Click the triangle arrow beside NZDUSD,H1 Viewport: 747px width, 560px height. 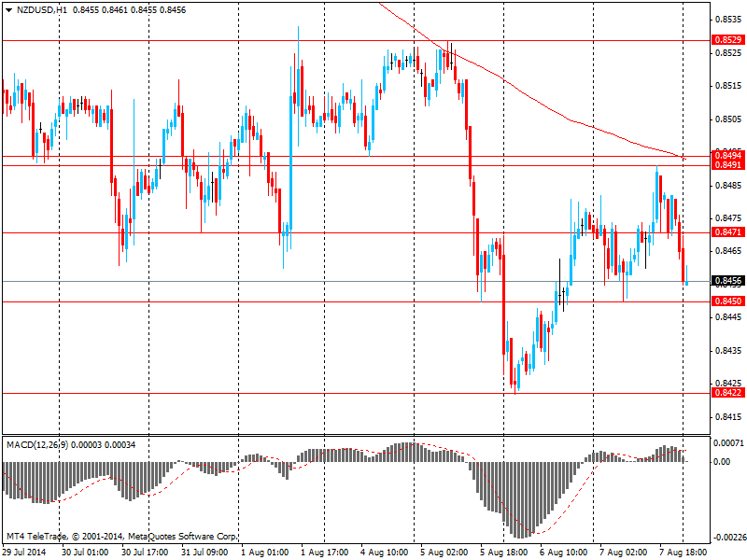8,8
